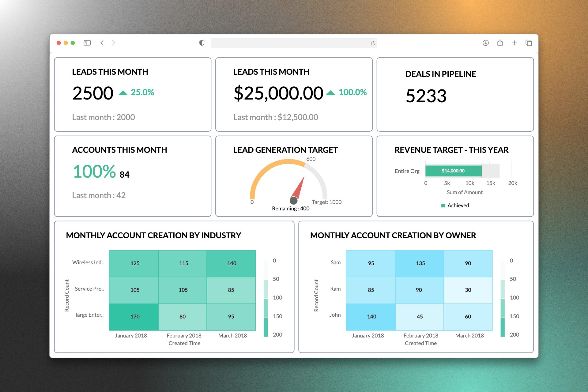The height and width of the screenshot is (392, 588).
Task: Select Ram's March cell 30
Action: [x=468, y=290]
